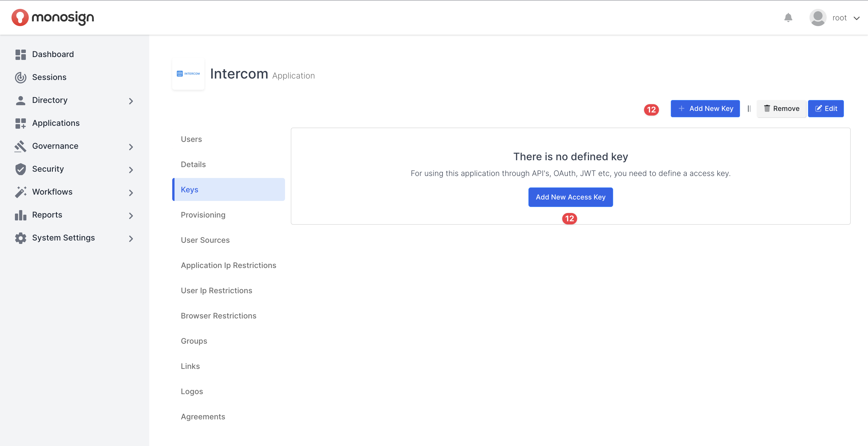Click the root user avatar icon

817,17
